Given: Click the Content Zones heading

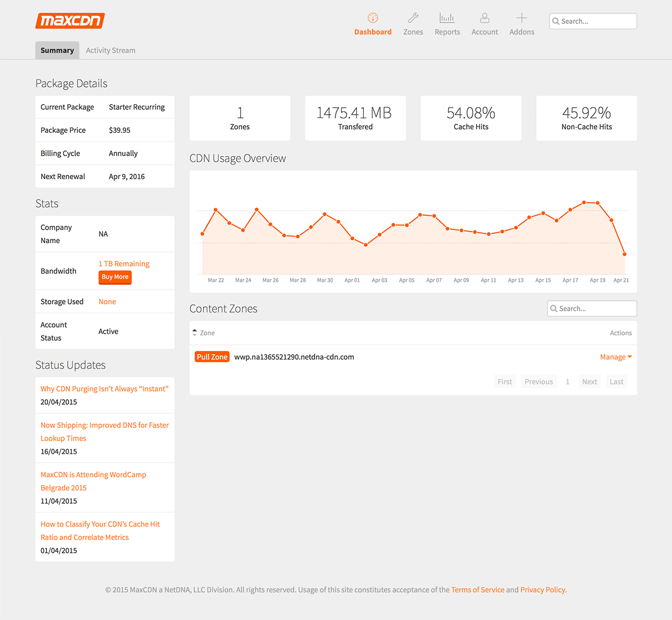Looking at the screenshot, I should 223,309.
